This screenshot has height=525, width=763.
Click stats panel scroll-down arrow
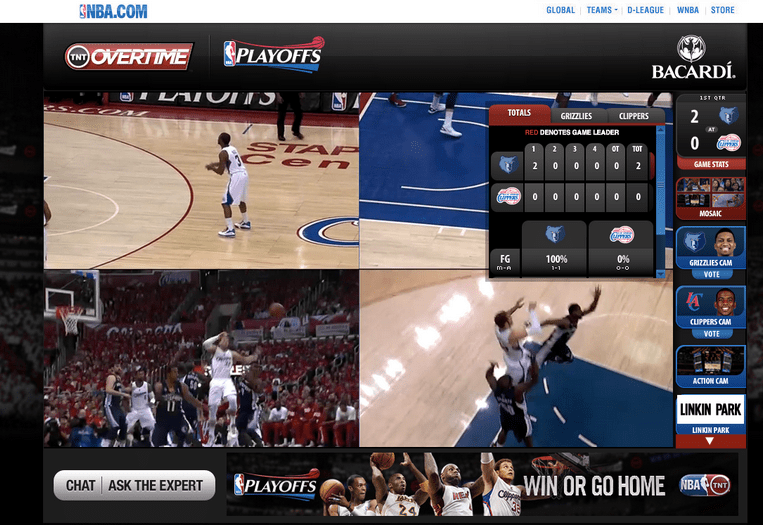[660, 275]
